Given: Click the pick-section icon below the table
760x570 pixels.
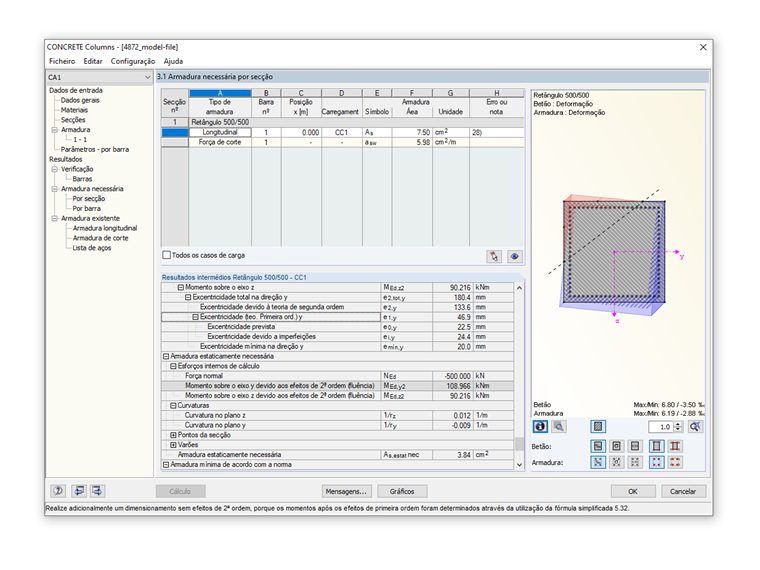Looking at the screenshot, I should pyautogui.click(x=494, y=256).
